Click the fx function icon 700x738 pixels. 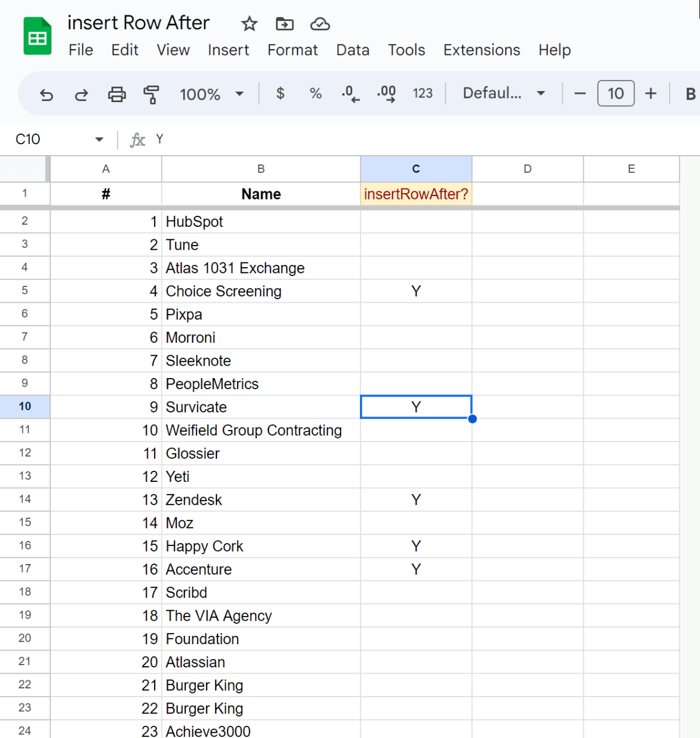point(137,139)
